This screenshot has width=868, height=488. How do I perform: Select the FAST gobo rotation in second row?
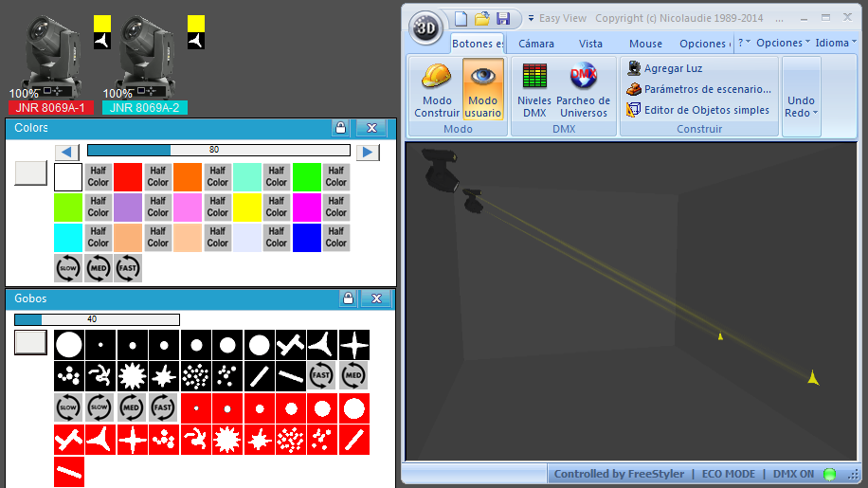tap(322, 376)
